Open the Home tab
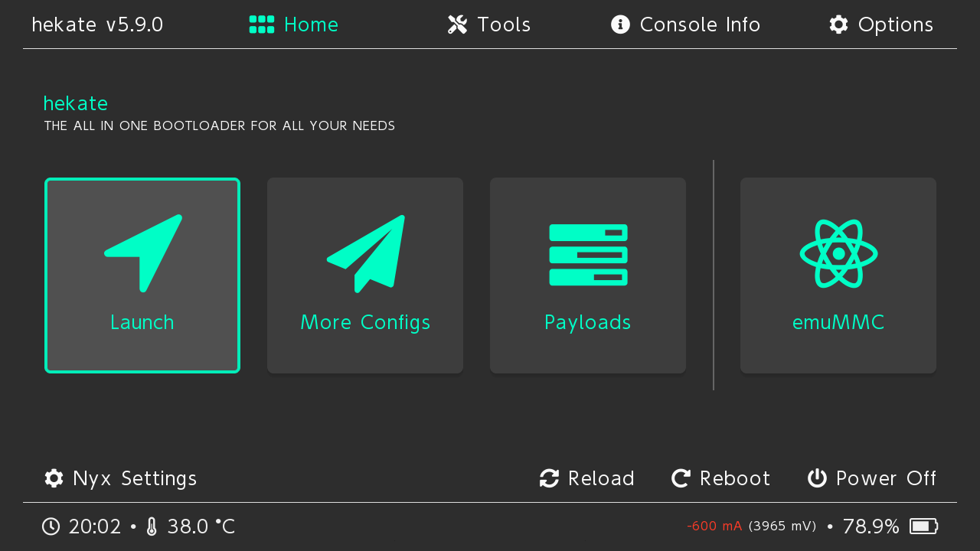The height and width of the screenshot is (551, 980). [x=294, y=24]
